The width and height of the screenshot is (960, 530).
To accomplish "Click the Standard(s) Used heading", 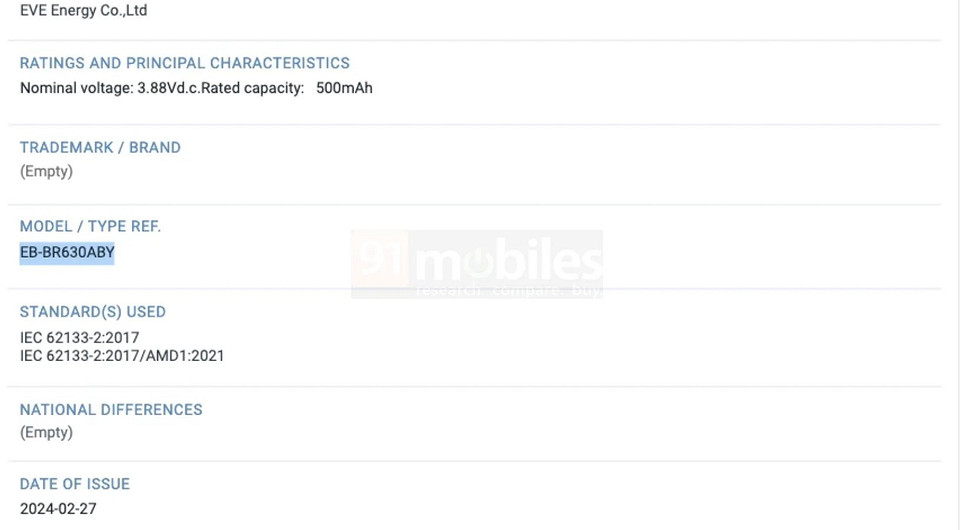I will coord(93,312).
